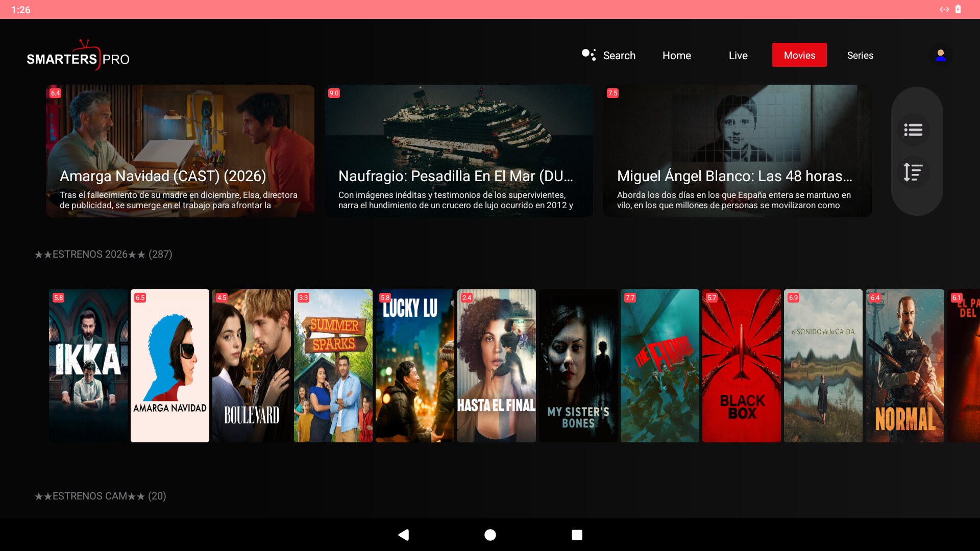Tap the Android home circle button
Screen dimensions: 980x551
(x=490, y=535)
